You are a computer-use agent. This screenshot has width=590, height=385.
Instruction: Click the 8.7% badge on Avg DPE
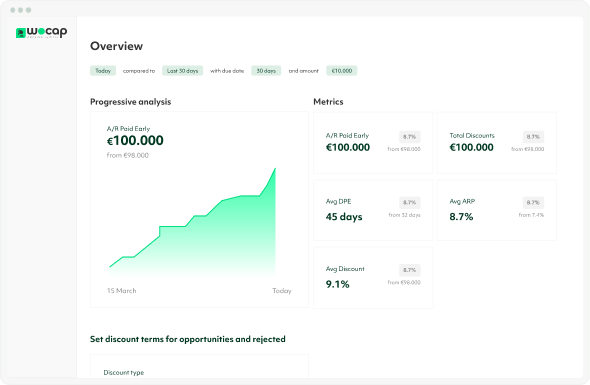click(x=410, y=202)
